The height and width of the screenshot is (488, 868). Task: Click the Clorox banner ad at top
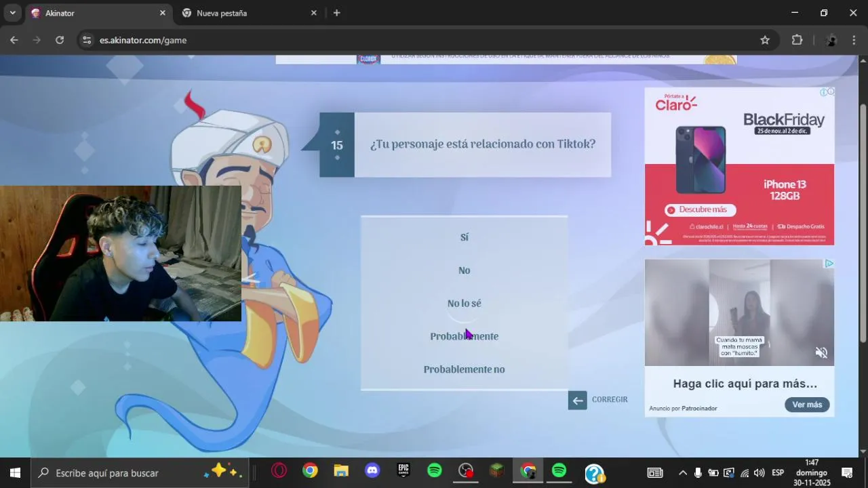click(506, 60)
